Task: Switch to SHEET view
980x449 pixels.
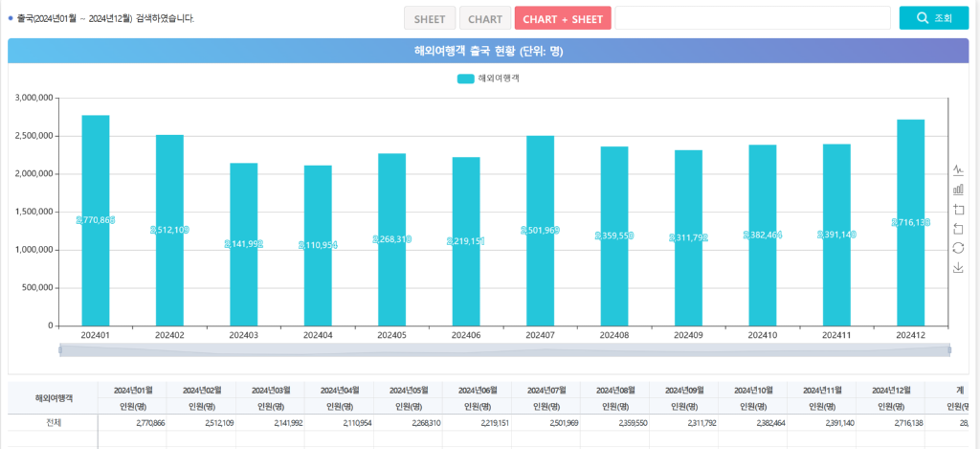Action: 430,19
